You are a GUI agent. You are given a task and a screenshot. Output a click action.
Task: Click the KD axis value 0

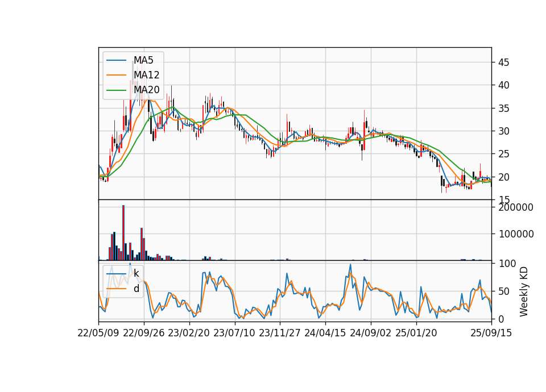point(502,319)
